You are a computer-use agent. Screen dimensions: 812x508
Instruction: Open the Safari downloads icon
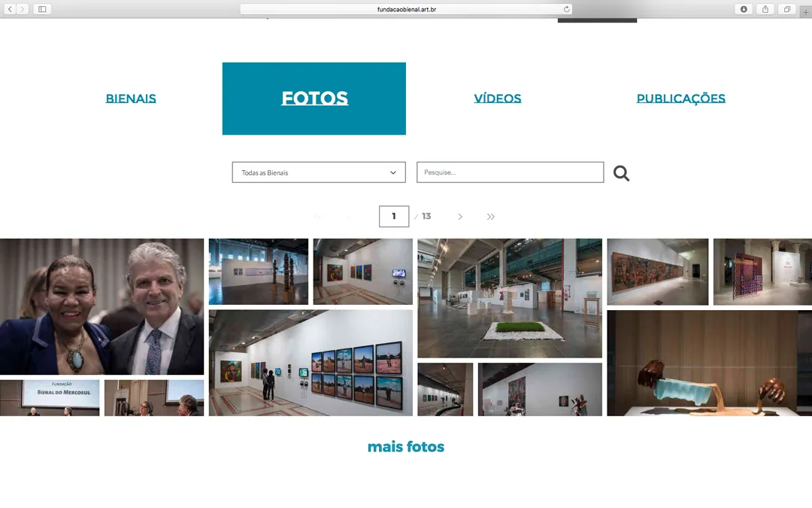(x=744, y=9)
